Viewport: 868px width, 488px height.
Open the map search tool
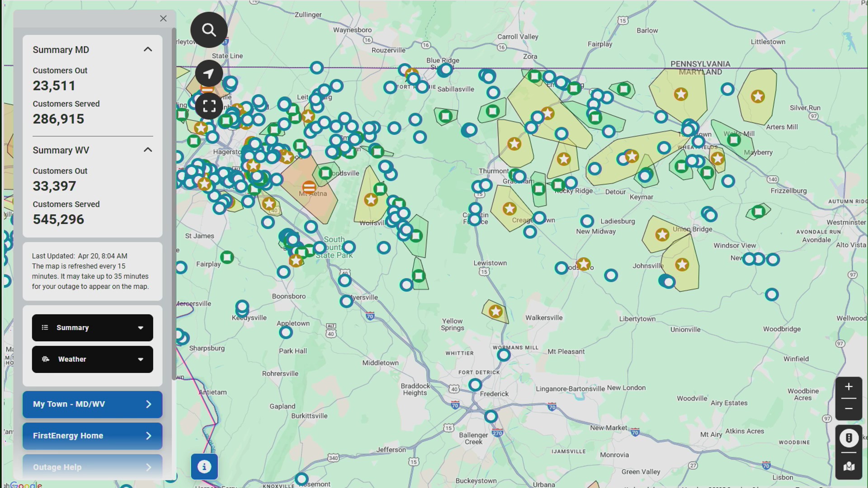[208, 29]
